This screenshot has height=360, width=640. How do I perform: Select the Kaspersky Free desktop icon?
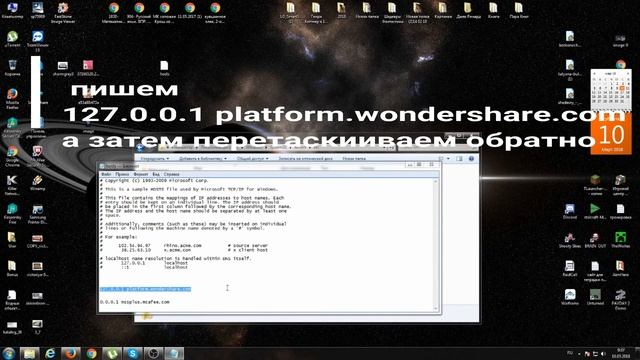tap(12, 213)
